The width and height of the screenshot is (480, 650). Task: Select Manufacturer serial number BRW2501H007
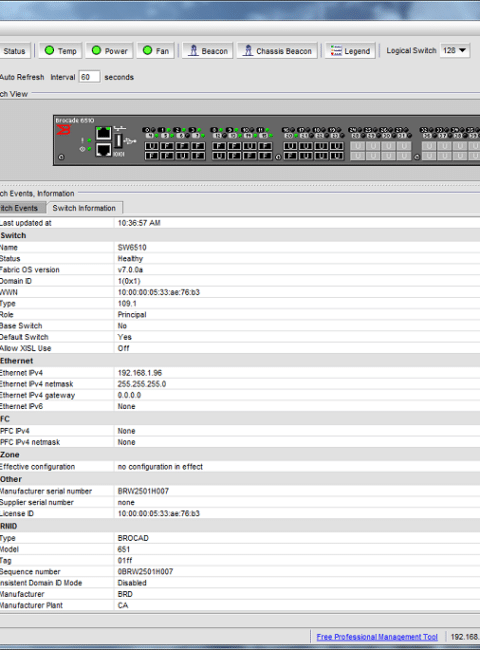[x=143, y=491]
